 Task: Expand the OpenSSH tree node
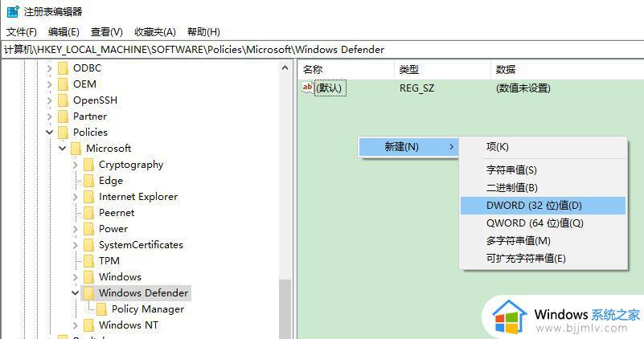click(x=50, y=100)
